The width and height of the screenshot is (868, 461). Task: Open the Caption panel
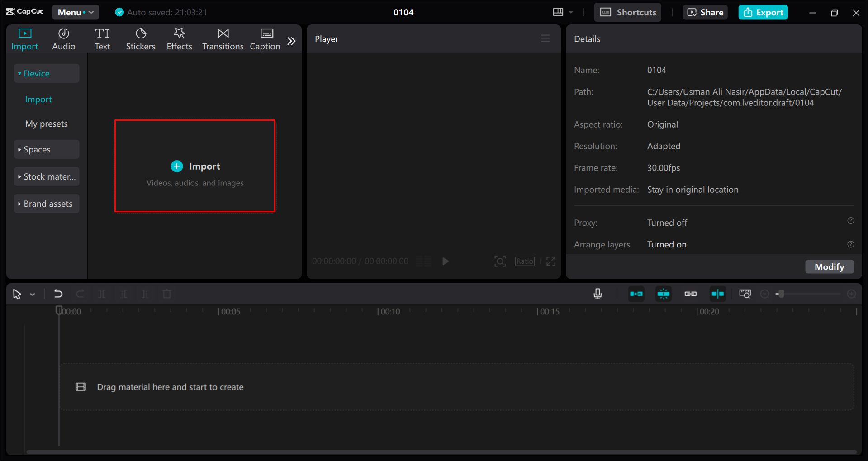click(x=265, y=38)
